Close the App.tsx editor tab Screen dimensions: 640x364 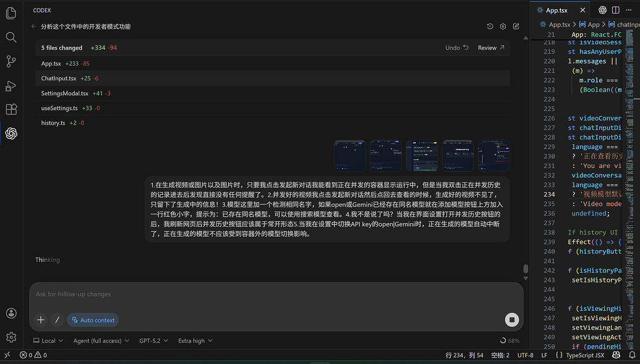pyautogui.click(x=582, y=11)
